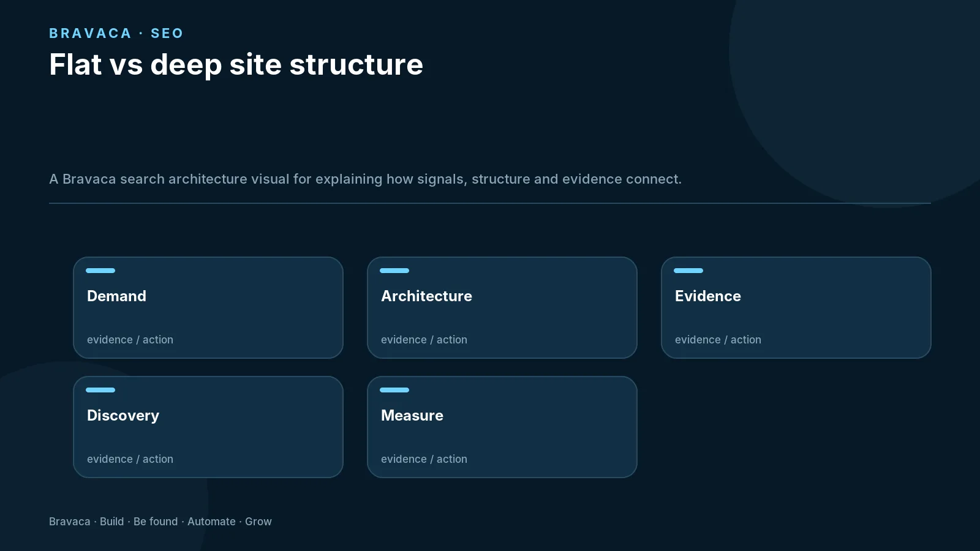
Task: Click 'evidence / action' in Evidence card
Action: tap(718, 340)
